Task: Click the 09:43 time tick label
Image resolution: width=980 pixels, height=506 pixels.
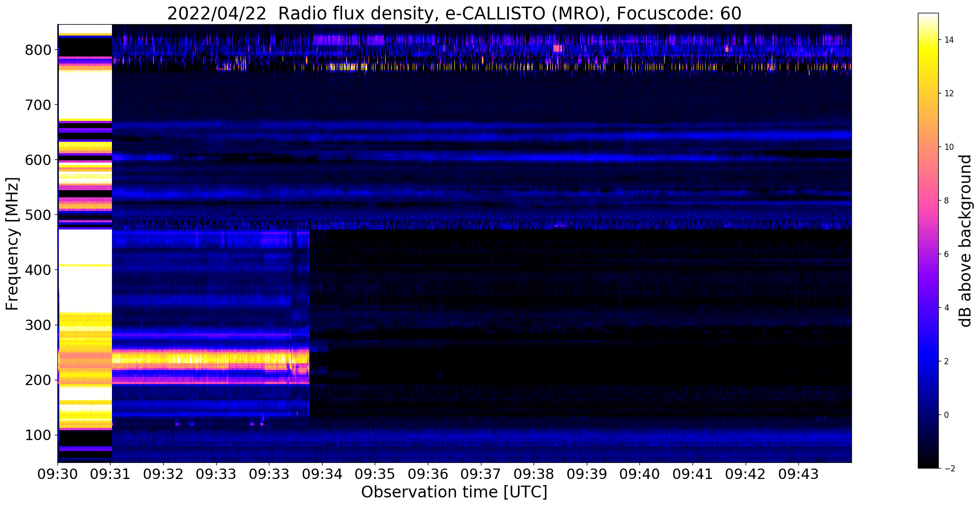Action: point(799,474)
